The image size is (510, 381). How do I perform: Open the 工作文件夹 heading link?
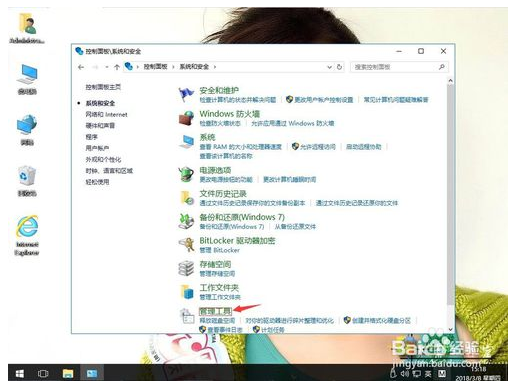click(x=219, y=288)
